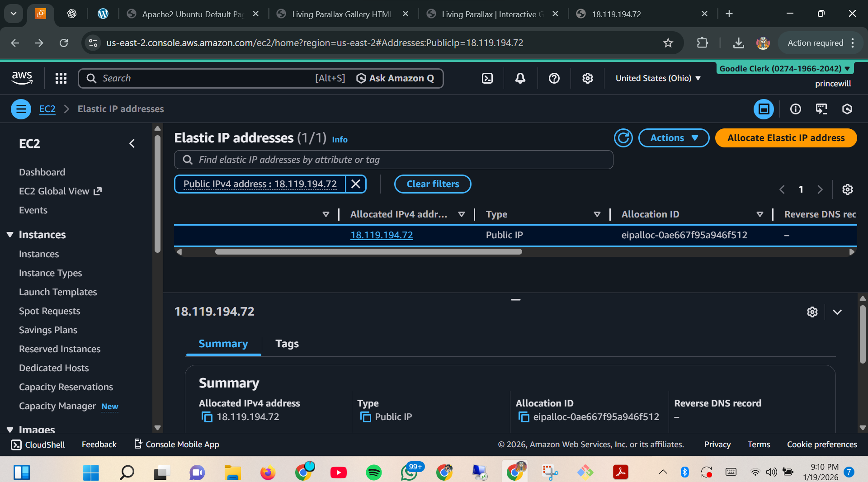
Task: Click Ask Amazon Q button
Action: 395,78
